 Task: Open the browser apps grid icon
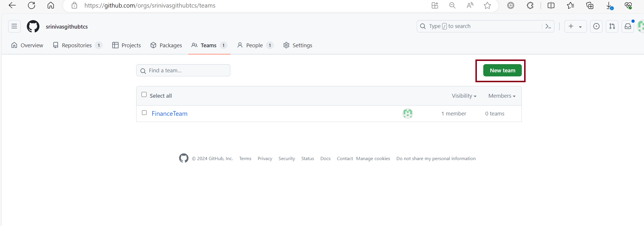coord(435,5)
